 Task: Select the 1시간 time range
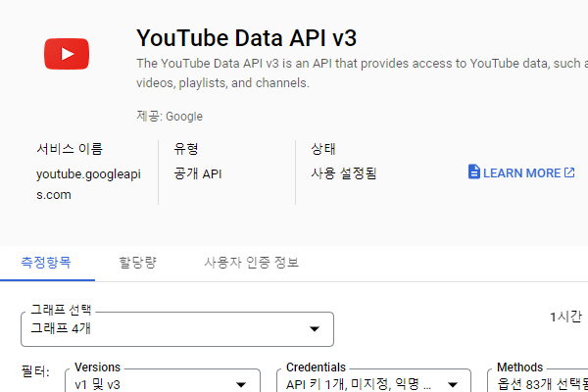565,317
